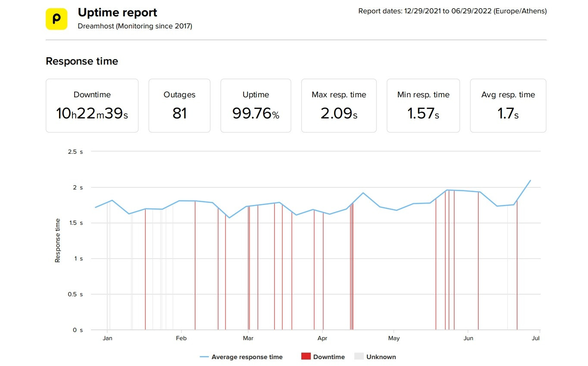
Task: Select the Dreamhost monitoring since 2017 subtitle
Action: pyautogui.click(x=135, y=26)
